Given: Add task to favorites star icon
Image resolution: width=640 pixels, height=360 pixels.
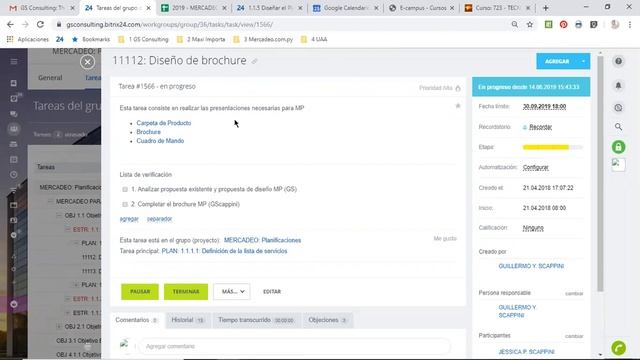Looking at the screenshot, I should pyautogui.click(x=458, y=106).
